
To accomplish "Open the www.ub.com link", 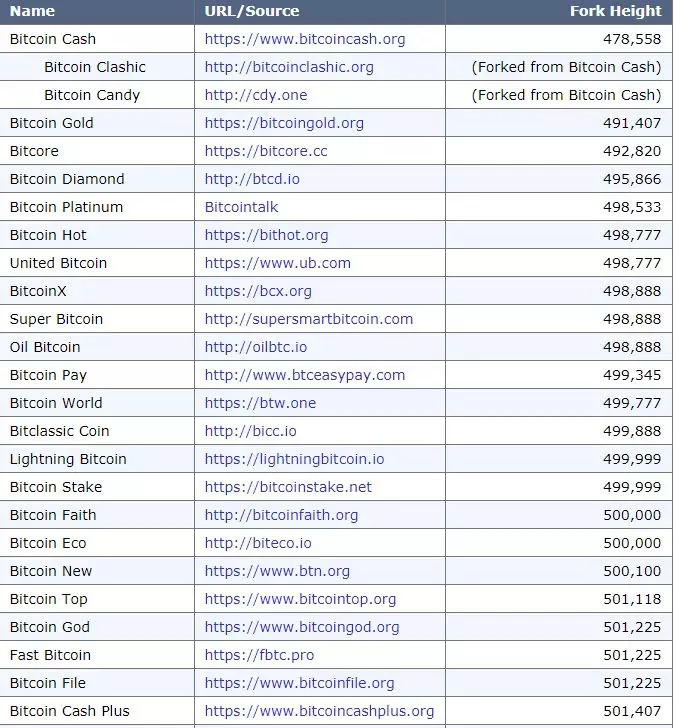I will 277,263.
